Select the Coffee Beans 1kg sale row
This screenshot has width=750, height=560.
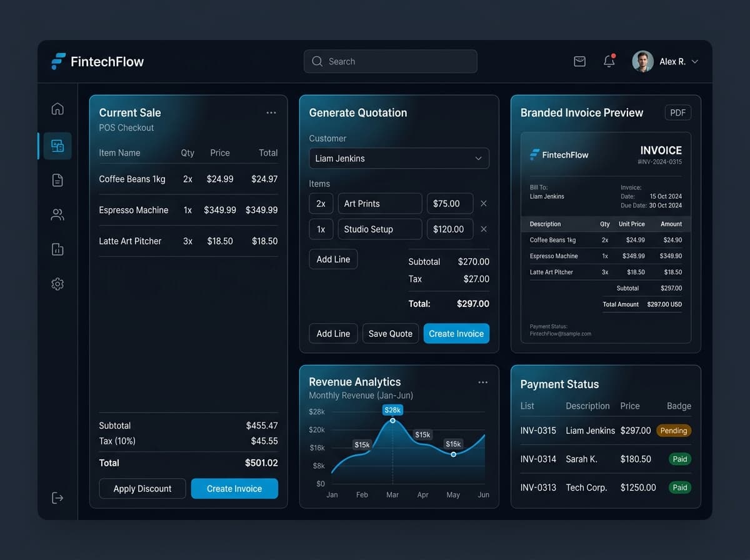click(188, 179)
